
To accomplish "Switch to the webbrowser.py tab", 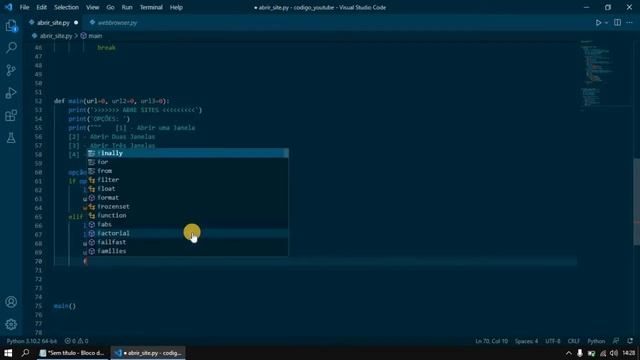I will click(117, 23).
